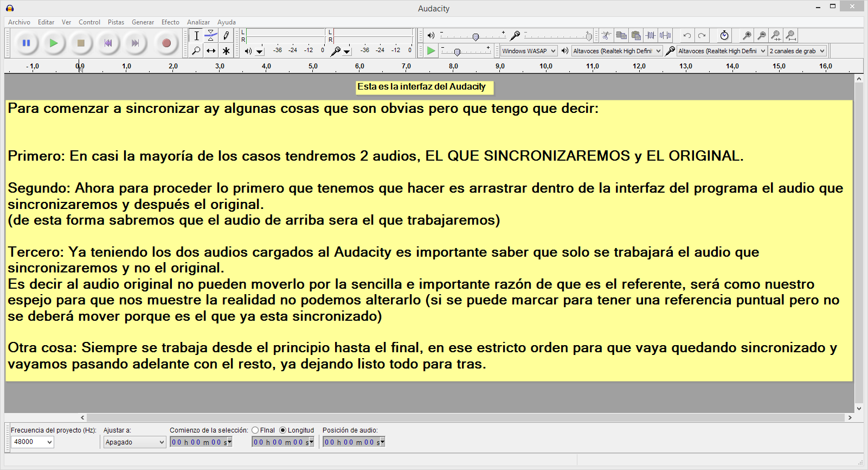Click the Zoom In magnifier icon
868x470 pixels.
pos(747,35)
